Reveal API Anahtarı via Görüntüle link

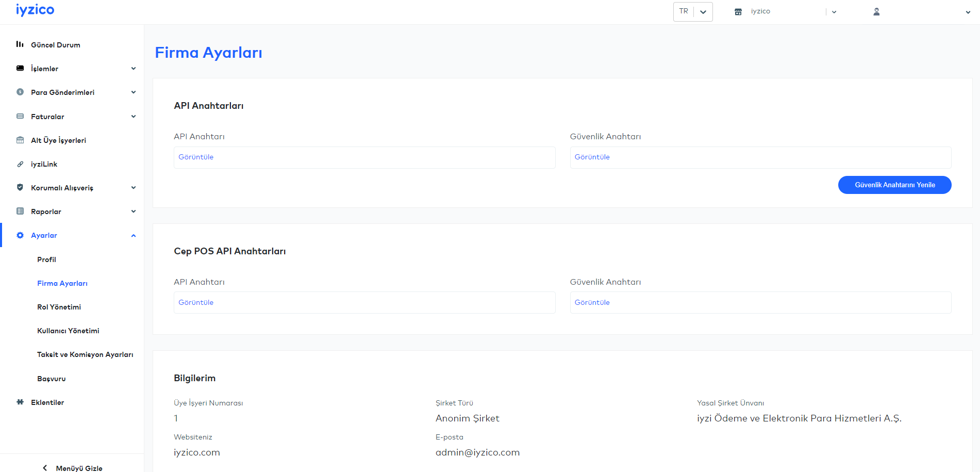coord(196,157)
